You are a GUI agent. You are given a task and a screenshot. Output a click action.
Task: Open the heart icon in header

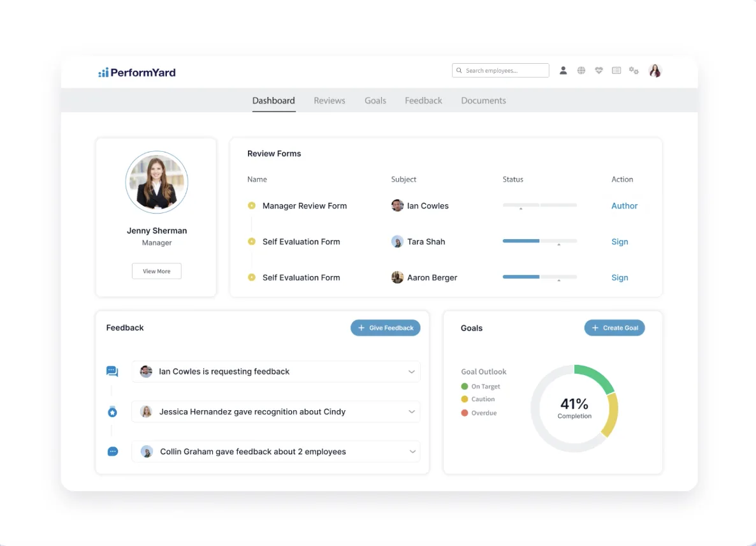[x=599, y=70]
